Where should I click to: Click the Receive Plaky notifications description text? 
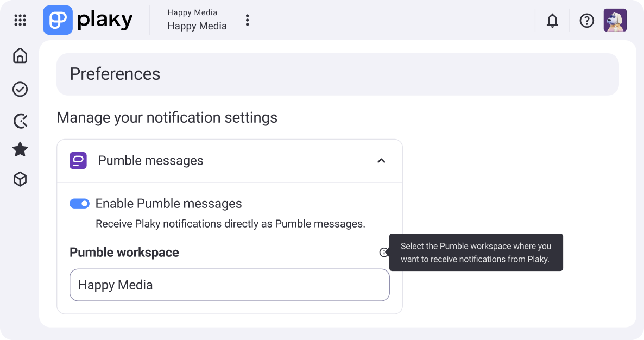pyautogui.click(x=230, y=224)
